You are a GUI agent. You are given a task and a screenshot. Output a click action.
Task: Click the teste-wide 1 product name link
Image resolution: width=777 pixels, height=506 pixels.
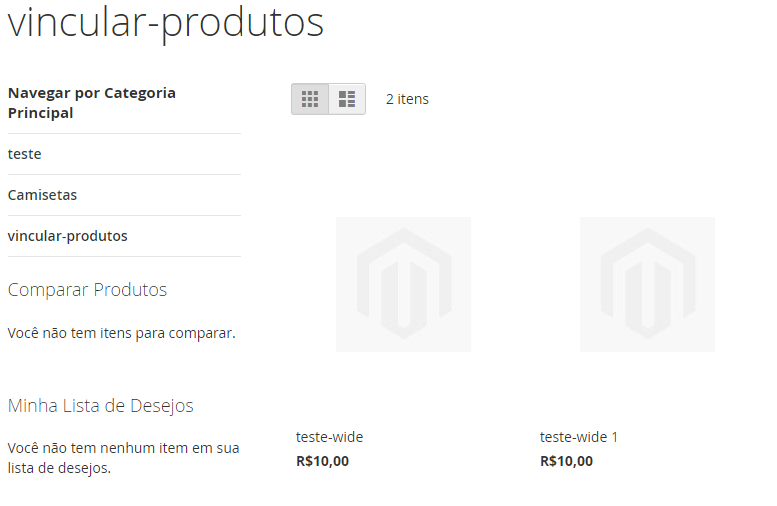pyautogui.click(x=579, y=437)
